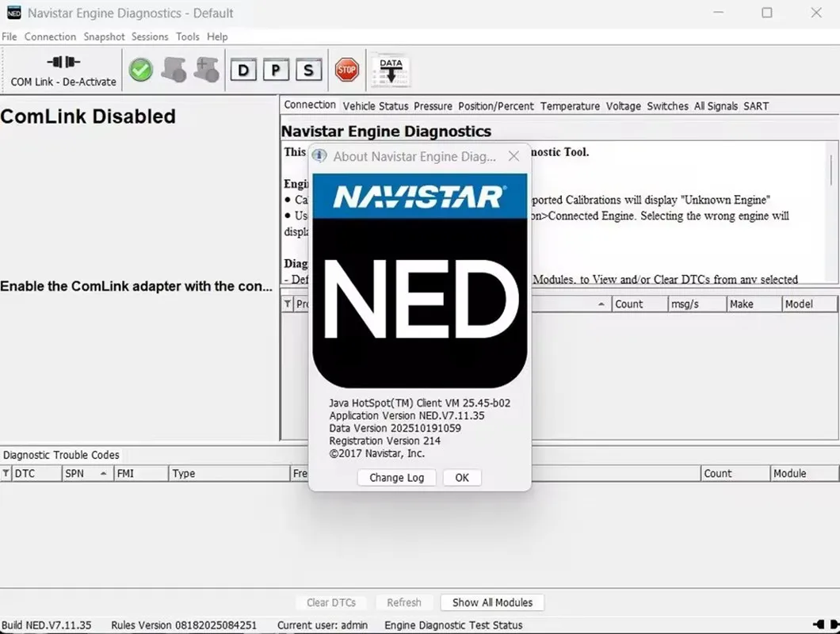Click the COM Link De-Activate connector icon
Viewport: 840px width, 634px height.
pos(63,62)
